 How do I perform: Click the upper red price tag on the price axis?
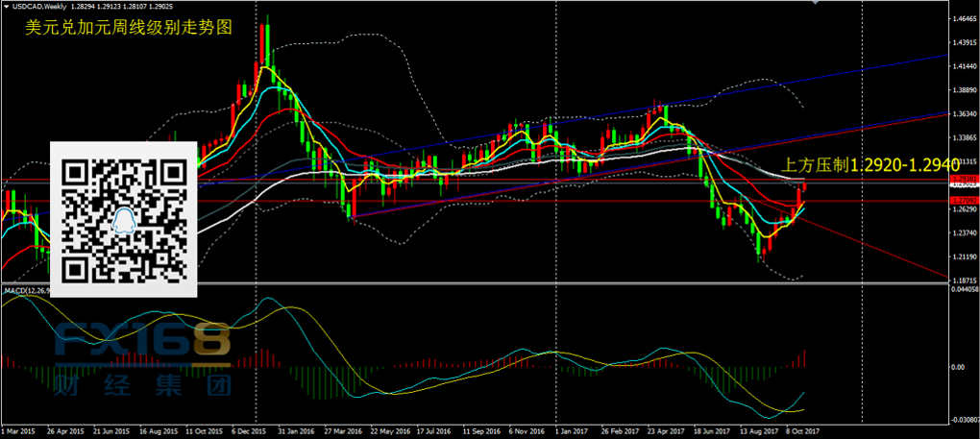coord(963,180)
